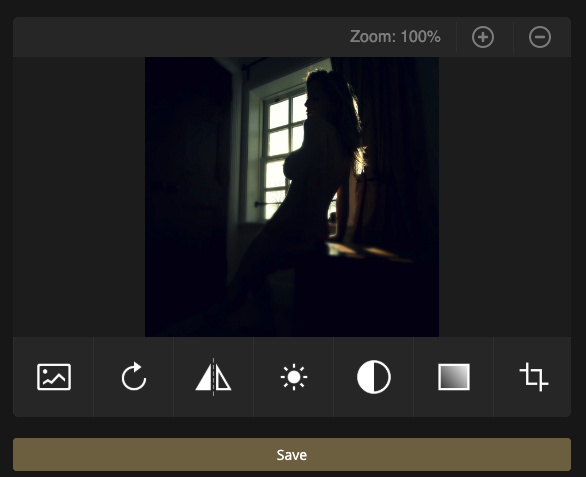Screen dimensions: 586x477
Task: Click the zoom out minus icon
Action: pyautogui.click(x=540, y=37)
